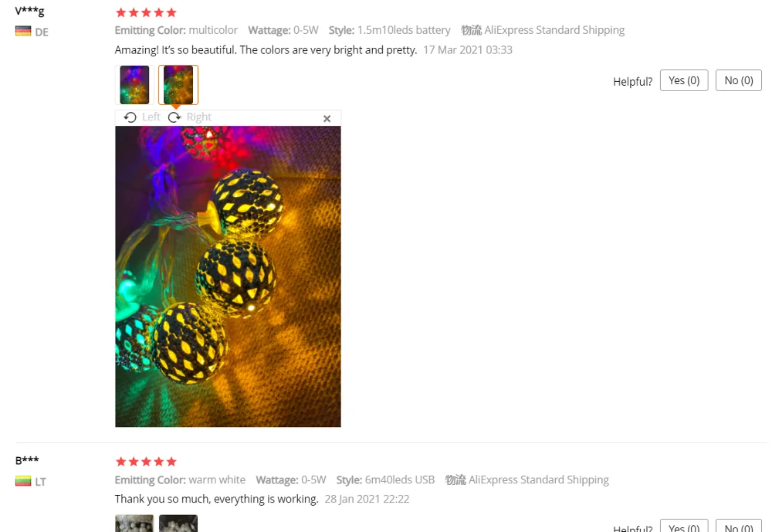Click the German flag icon next to DE
This screenshot has height=532, width=772.
(x=23, y=31)
